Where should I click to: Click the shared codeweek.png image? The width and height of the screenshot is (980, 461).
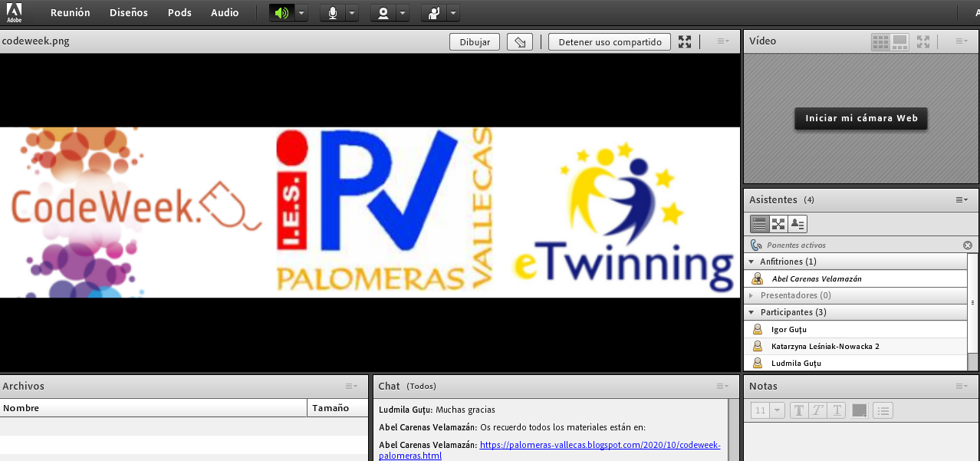[x=370, y=212]
